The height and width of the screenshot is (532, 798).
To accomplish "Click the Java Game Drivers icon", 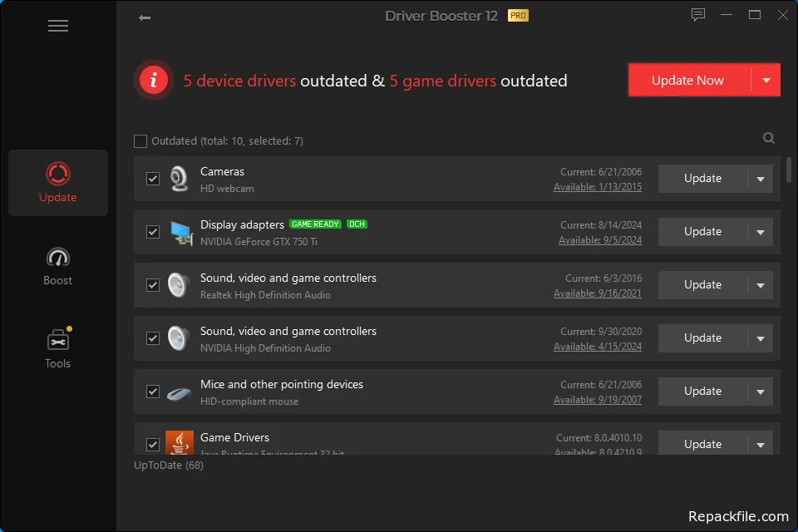I will 180,442.
